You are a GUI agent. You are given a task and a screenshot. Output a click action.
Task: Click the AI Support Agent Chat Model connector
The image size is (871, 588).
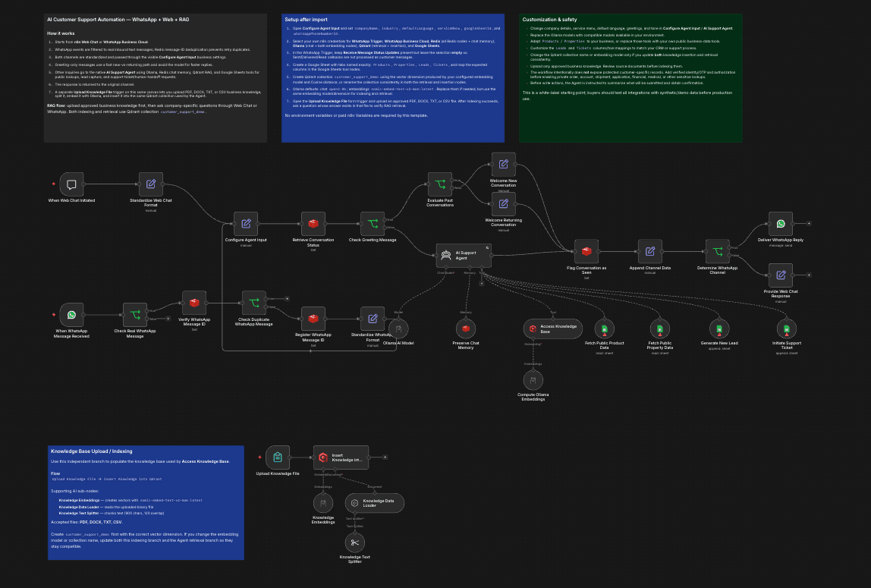click(x=446, y=268)
